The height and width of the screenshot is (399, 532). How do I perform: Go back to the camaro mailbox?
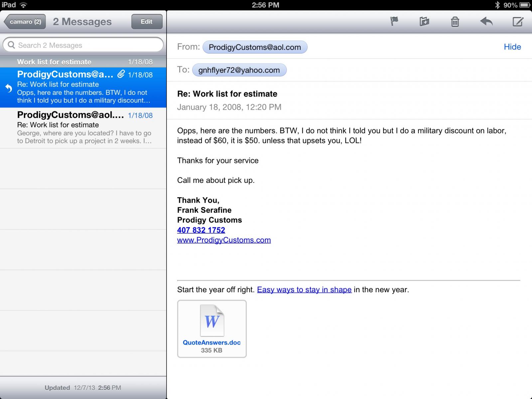[x=25, y=22]
